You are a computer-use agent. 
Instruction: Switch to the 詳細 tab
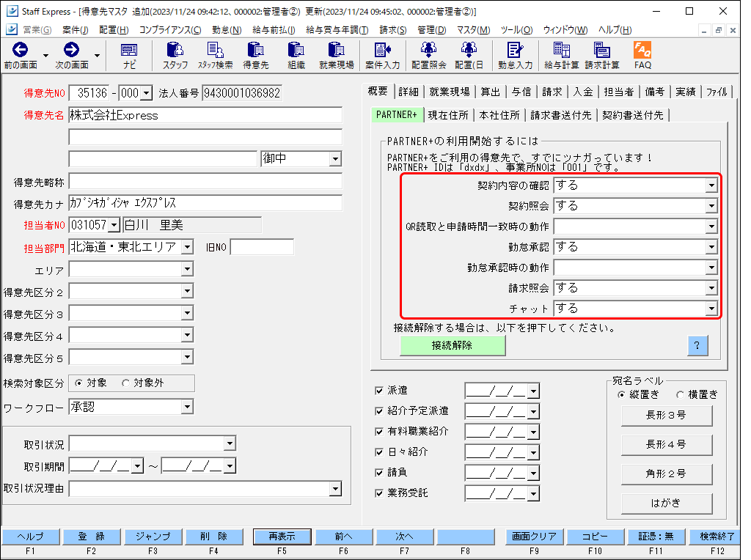coord(409,92)
